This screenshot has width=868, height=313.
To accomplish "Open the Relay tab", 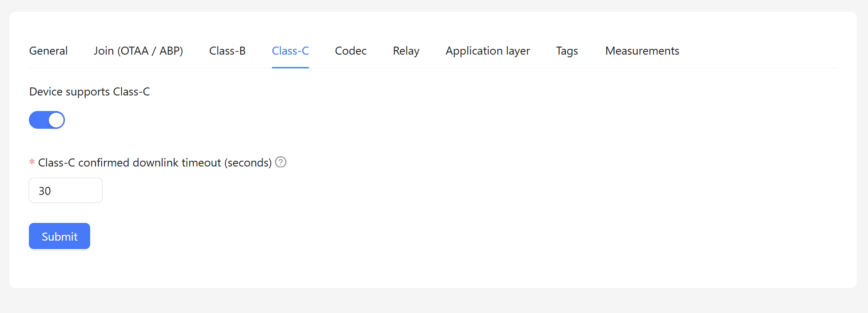I will pyautogui.click(x=406, y=51).
